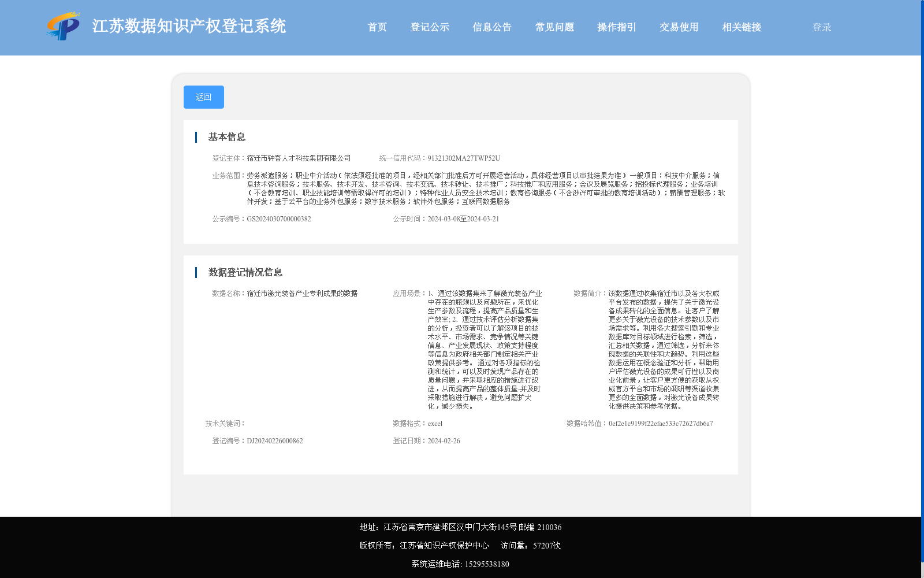Select the data hash value 0ef2e1c9199f22efae533c72627db6a7
Screen dimensions: 924x578
tap(661, 424)
